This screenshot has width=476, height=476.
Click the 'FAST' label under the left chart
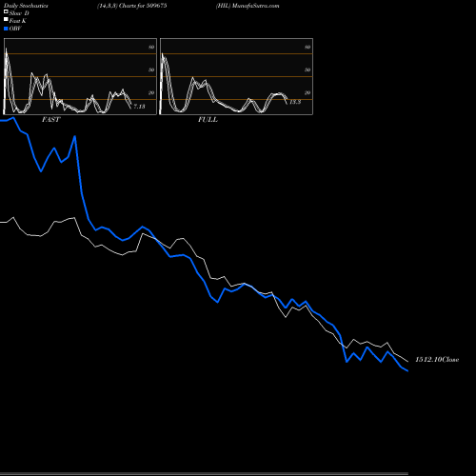point(50,120)
